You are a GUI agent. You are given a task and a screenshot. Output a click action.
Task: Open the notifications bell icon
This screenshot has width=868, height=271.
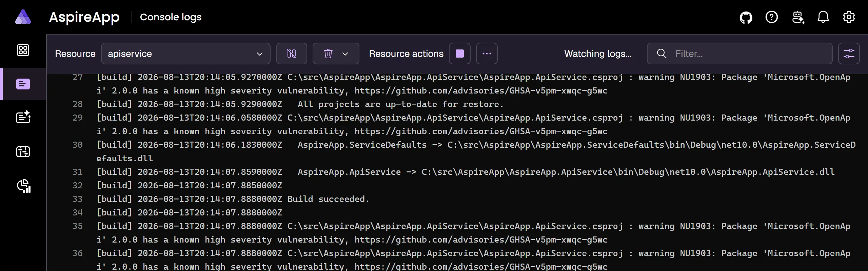[823, 17]
